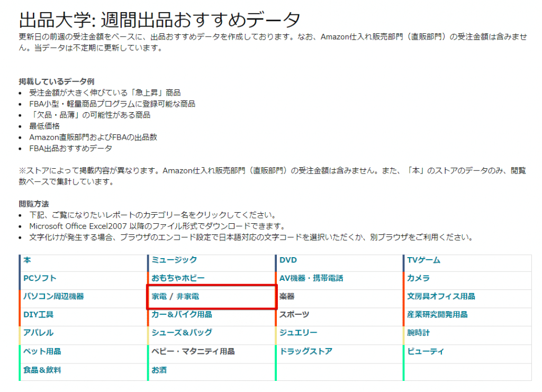The width and height of the screenshot is (542, 392).
Task: Select the 食品&飲料 category link
Action: 42,370
